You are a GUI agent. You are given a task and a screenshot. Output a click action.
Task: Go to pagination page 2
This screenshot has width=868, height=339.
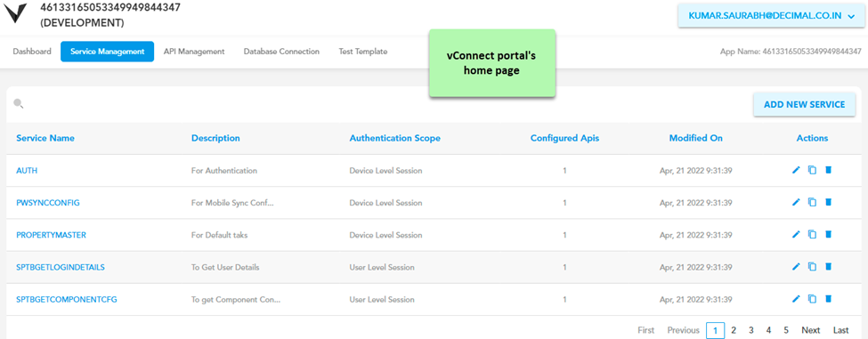(x=734, y=330)
